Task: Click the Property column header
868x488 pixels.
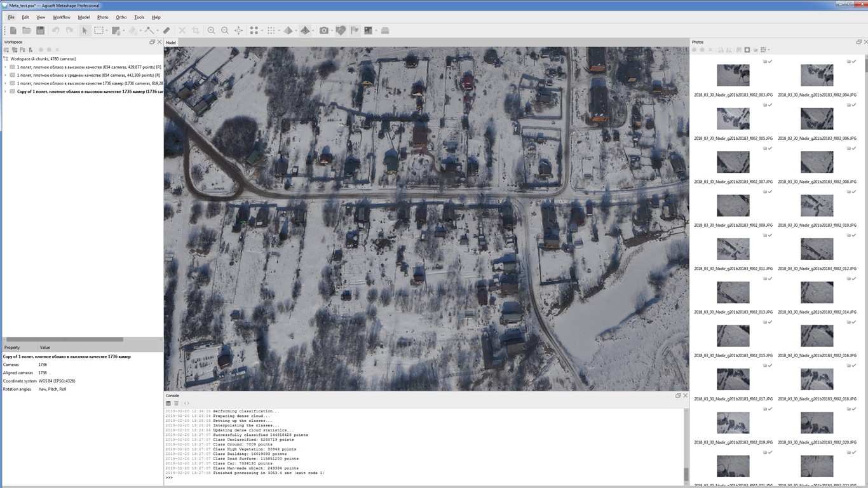Action: pos(12,348)
